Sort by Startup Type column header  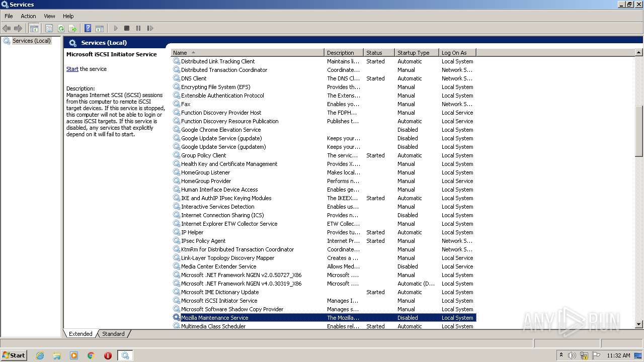(417, 52)
